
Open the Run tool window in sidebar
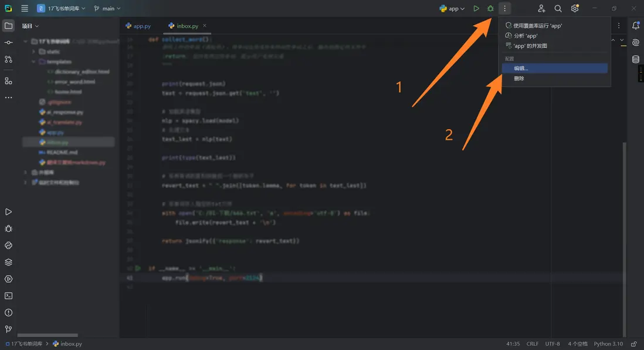(8, 212)
